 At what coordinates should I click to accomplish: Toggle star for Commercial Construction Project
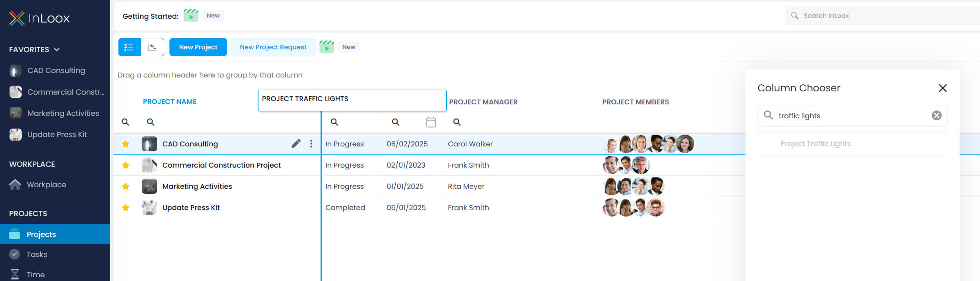tap(126, 165)
